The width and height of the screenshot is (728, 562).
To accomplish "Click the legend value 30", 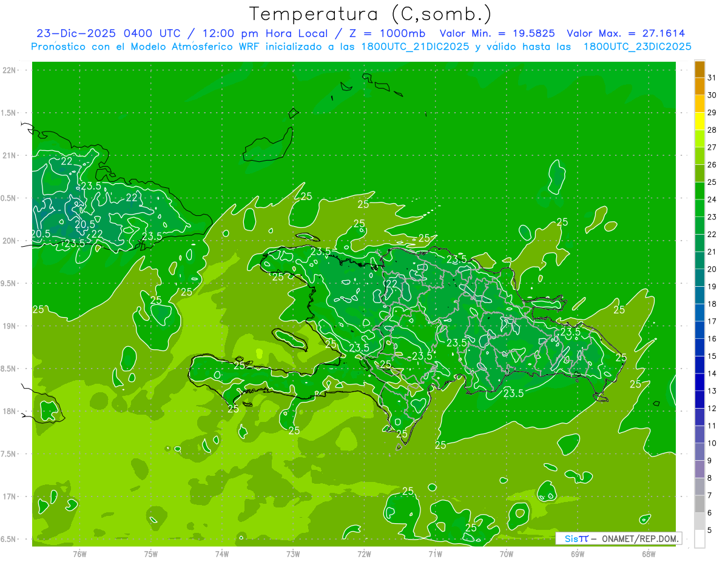I will (x=712, y=95).
